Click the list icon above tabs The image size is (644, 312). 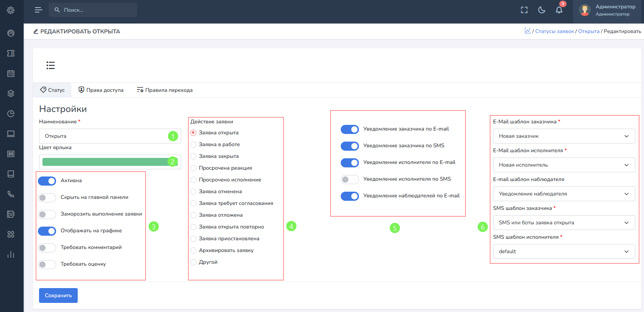point(50,65)
